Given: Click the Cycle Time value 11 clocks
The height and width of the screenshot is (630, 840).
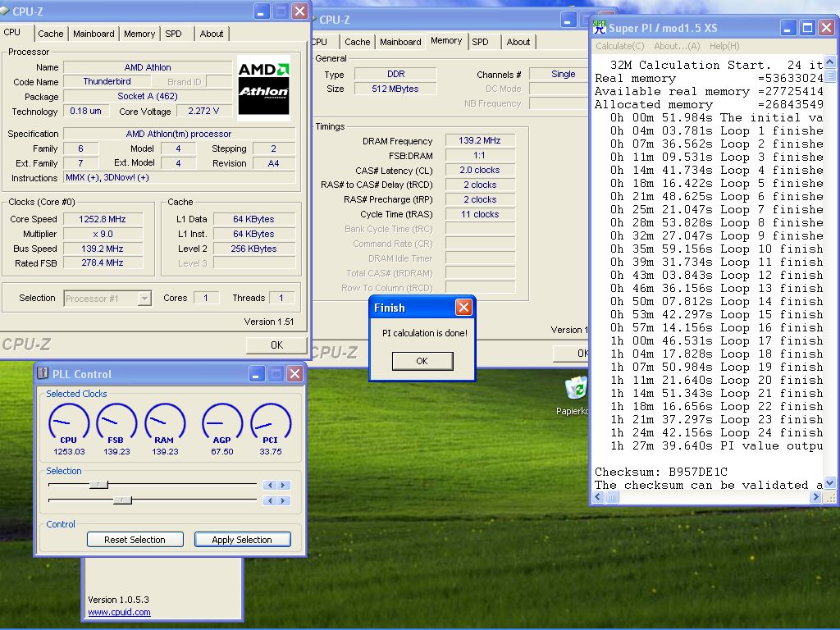Looking at the screenshot, I should (x=479, y=214).
